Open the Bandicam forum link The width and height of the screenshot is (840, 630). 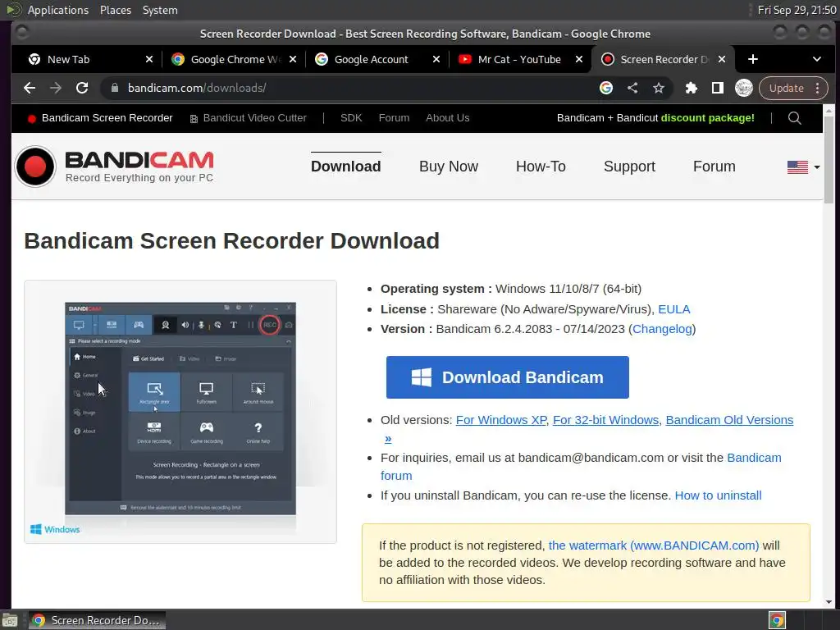[754, 458]
